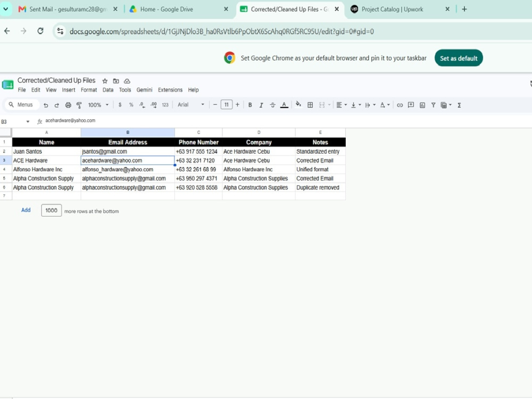Open text rotation dropdown

click(385, 105)
